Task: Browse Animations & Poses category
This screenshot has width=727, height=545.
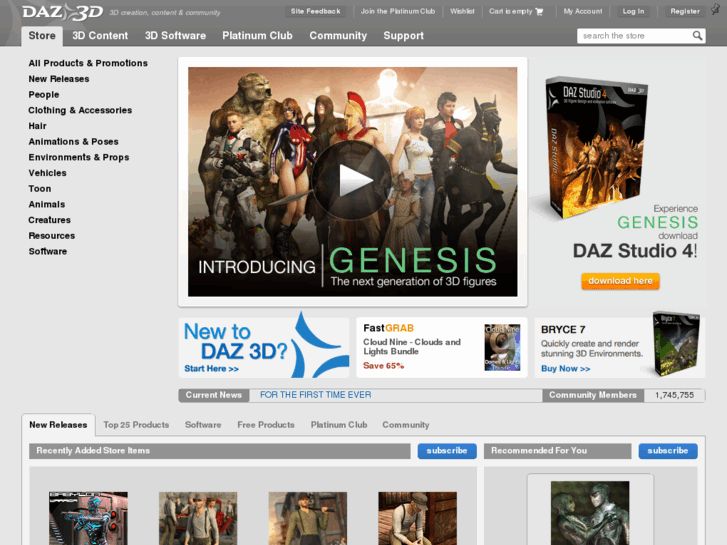Action: click(x=73, y=142)
